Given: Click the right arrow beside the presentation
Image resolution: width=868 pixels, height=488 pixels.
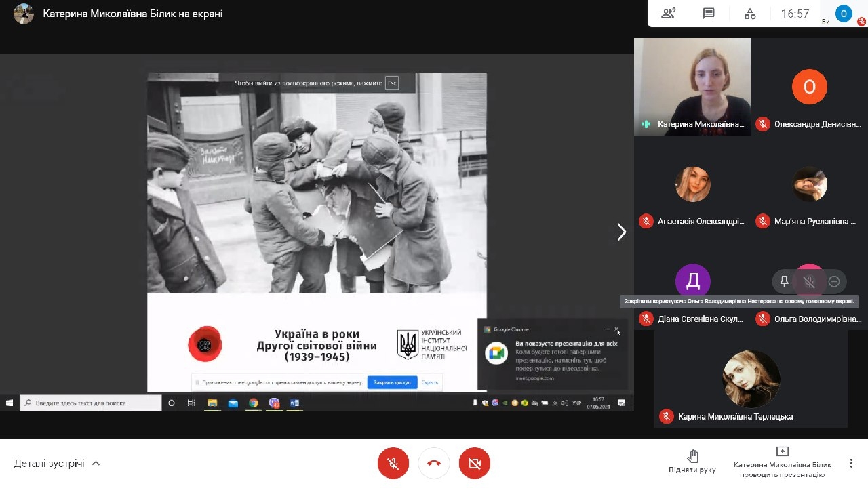Looking at the screenshot, I should (x=621, y=232).
